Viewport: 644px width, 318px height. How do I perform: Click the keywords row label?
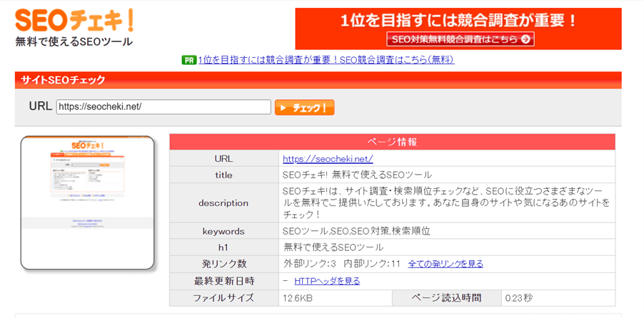pyautogui.click(x=224, y=232)
